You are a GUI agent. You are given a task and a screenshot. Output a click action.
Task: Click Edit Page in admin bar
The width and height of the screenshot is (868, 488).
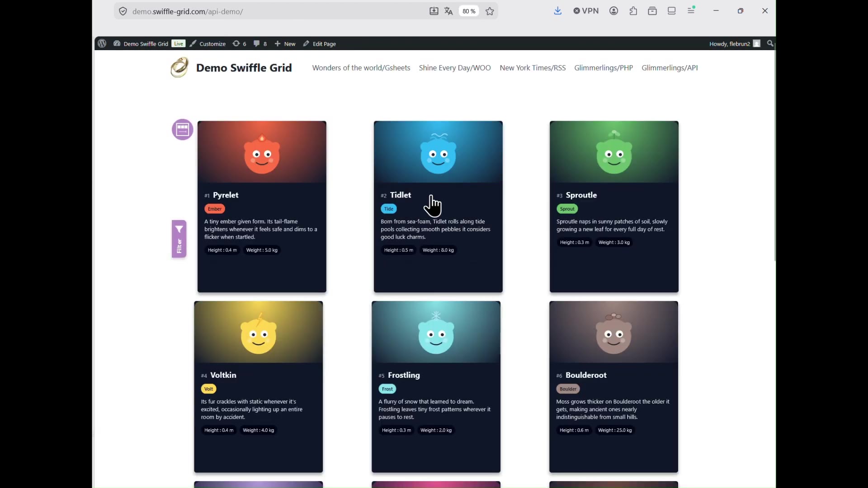click(x=320, y=44)
